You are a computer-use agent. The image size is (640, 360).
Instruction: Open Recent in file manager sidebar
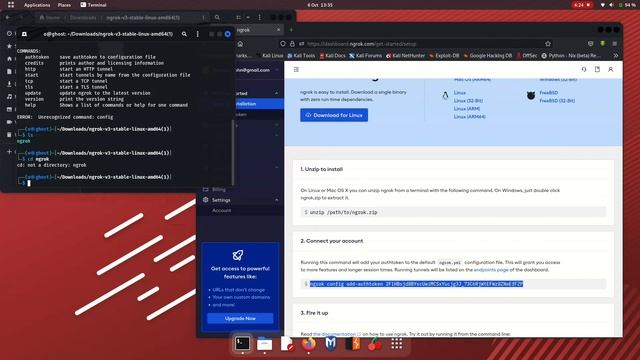[x=9, y=33]
